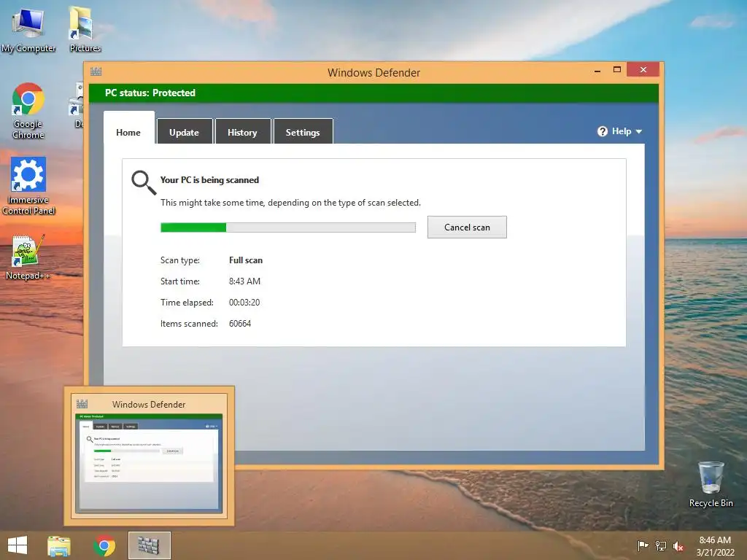Click the green scan progress bar

pyautogui.click(x=287, y=227)
